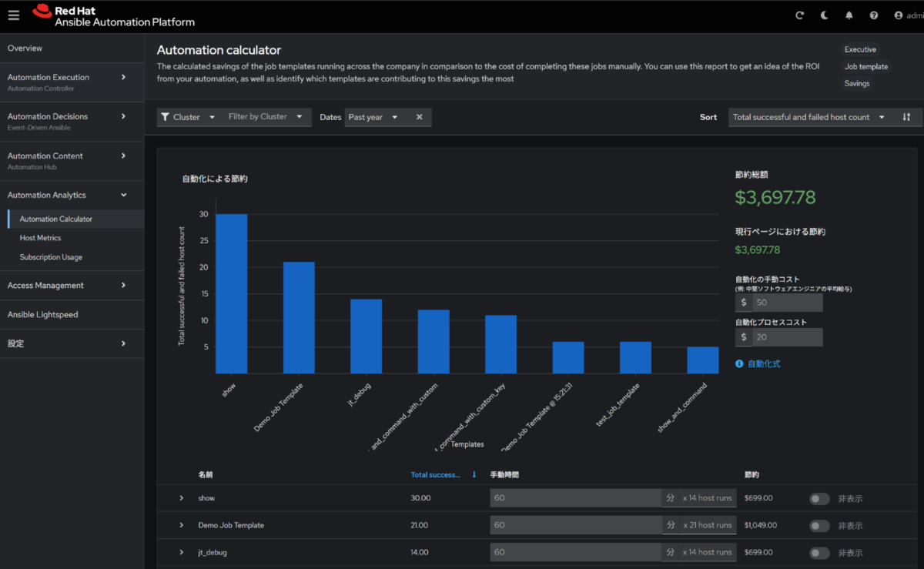The width and height of the screenshot is (924, 569).
Task: Click the 30.00 total count cell
Action: (420, 498)
